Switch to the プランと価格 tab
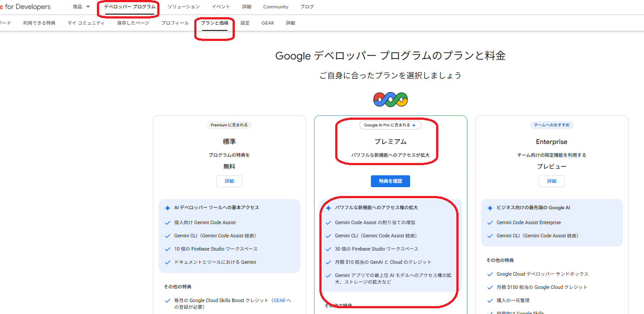The height and width of the screenshot is (314, 644). (x=215, y=23)
